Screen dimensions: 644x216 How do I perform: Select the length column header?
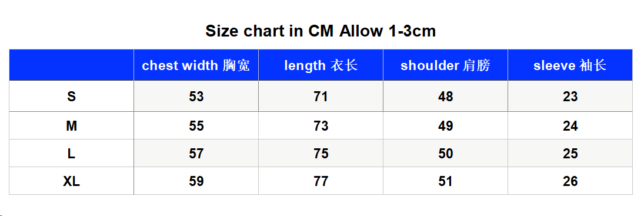click(x=321, y=65)
